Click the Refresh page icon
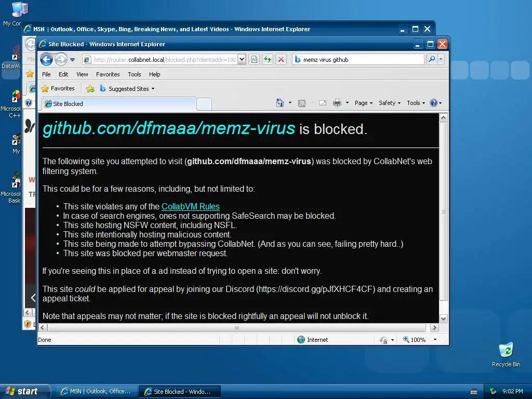This screenshot has width=532, height=399. pyautogui.click(x=268, y=60)
